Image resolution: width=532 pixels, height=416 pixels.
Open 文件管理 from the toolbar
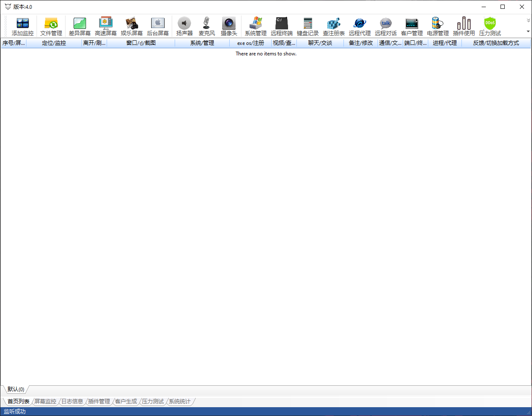[x=51, y=26]
